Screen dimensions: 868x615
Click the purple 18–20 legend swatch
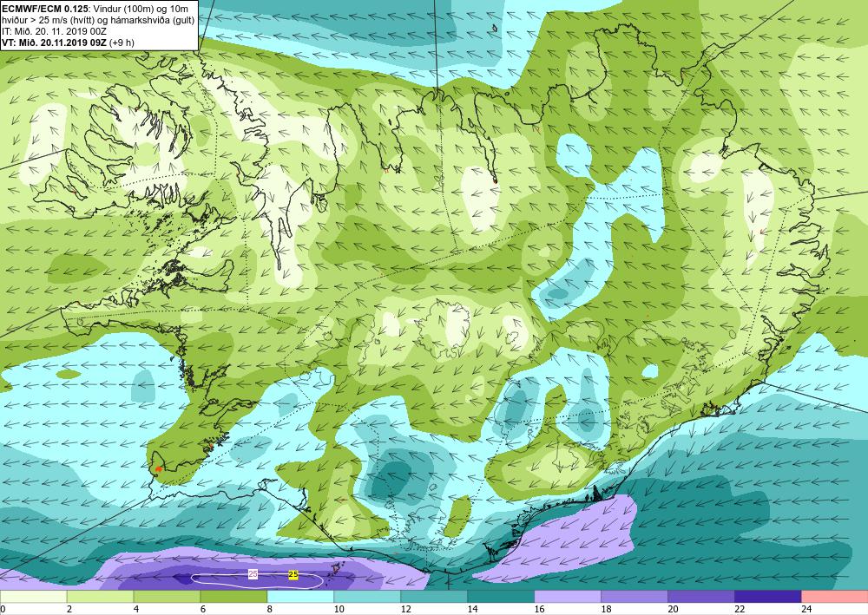635,597
